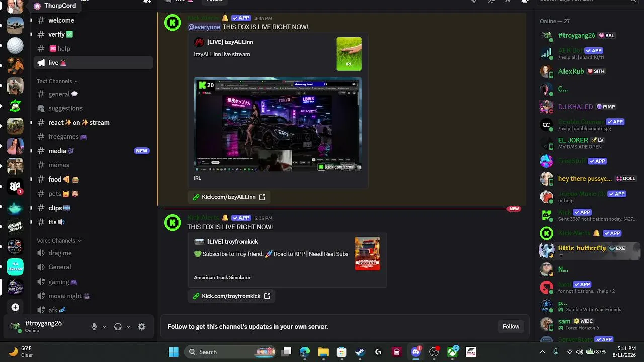Viewport: 644px width, 362px height.
Task: Open the 66°F Clear weather widget
Action: pyautogui.click(x=21, y=352)
